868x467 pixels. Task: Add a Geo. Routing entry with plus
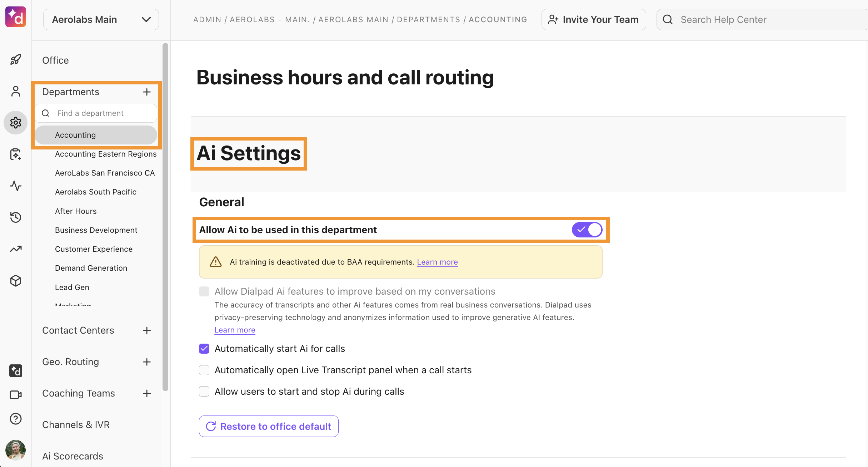(147, 362)
